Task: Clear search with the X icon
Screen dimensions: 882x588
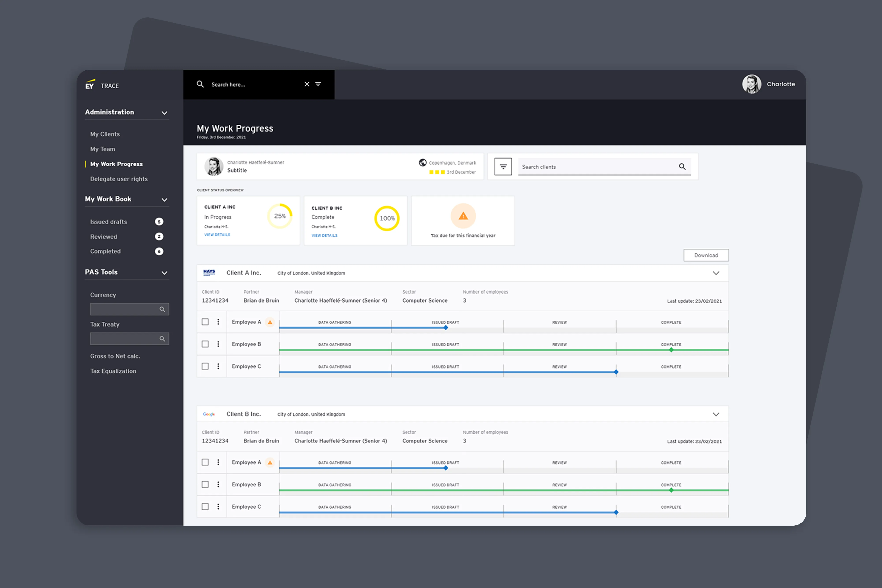Action: (x=307, y=84)
